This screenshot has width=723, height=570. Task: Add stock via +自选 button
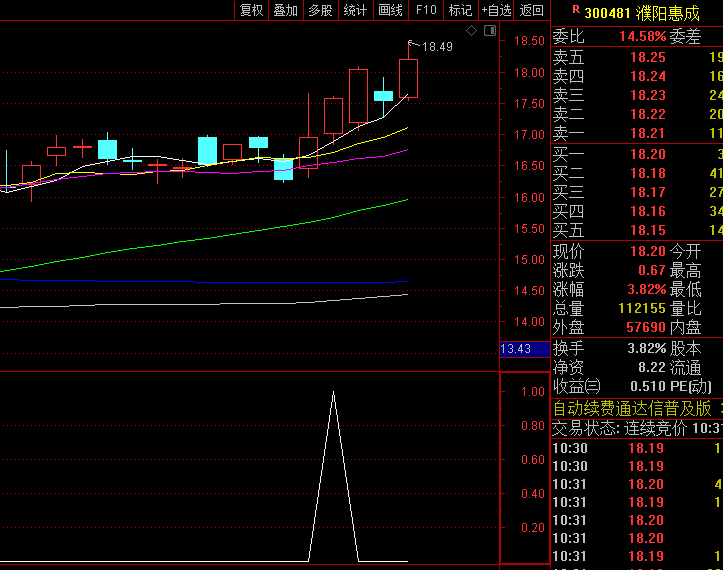(x=496, y=10)
